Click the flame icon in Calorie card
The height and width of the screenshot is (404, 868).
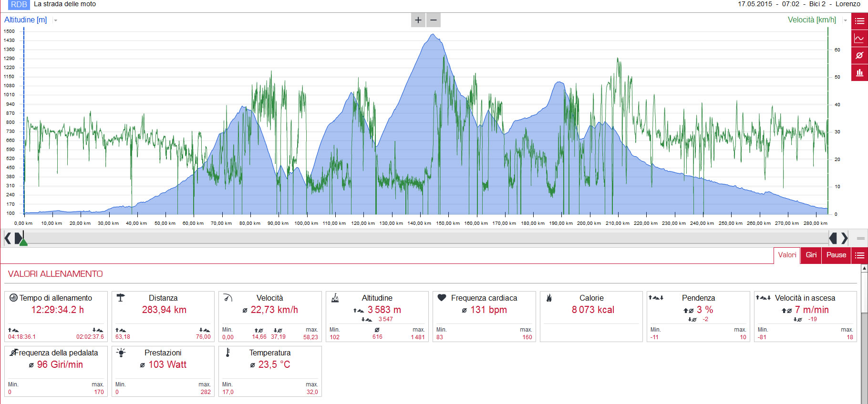tap(549, 298)
